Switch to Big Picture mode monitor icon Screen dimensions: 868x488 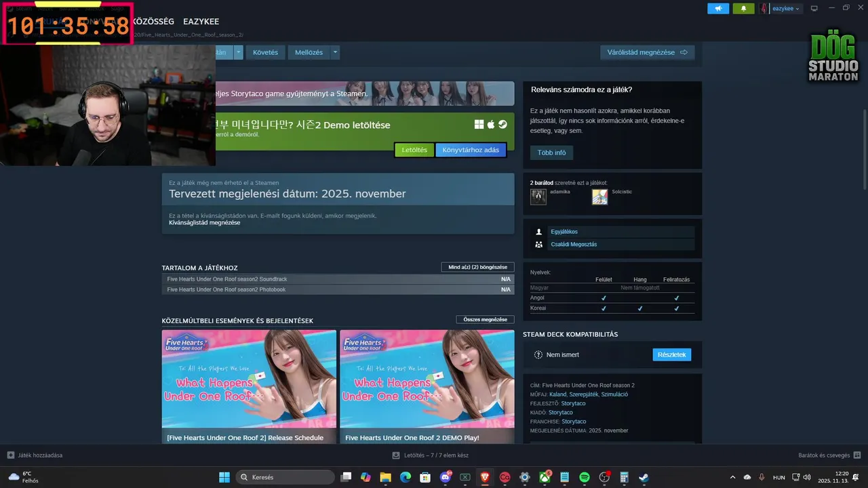tap(814, 8)
